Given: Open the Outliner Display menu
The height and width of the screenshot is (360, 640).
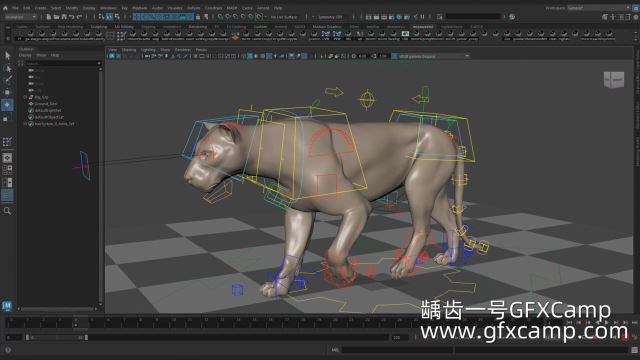Looking at the screenshot, I should [x=25, y=55].
